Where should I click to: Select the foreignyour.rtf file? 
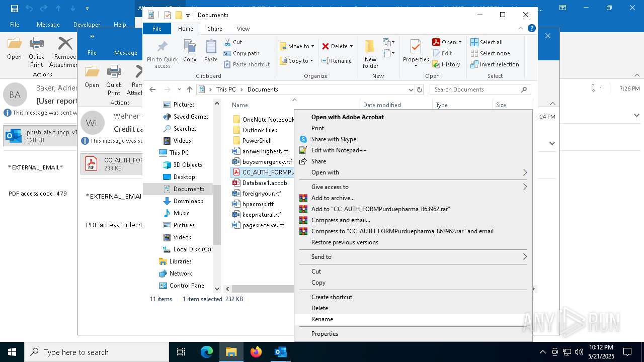(x=262, y=194)
